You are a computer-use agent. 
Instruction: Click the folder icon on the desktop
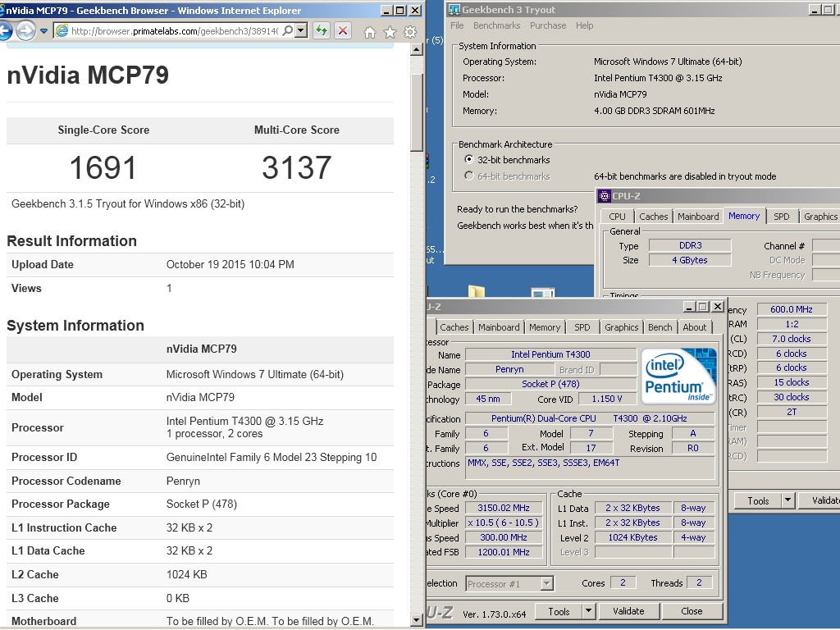click(477, 291)
